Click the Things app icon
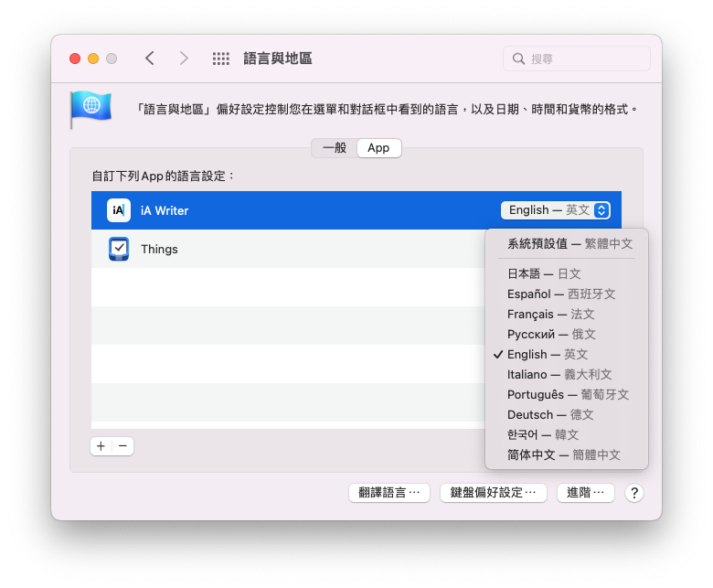This screenshot has height=588, width=713. tap(119, 249)
